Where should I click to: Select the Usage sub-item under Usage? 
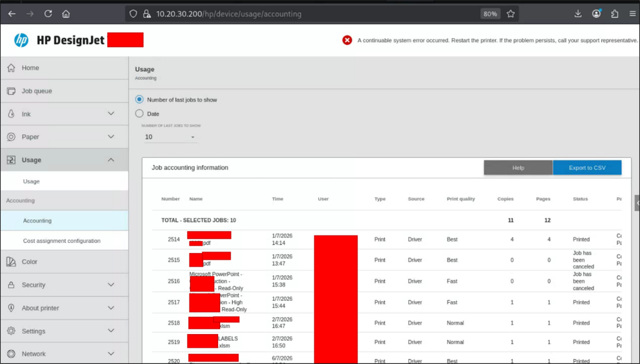pos(64,181)
